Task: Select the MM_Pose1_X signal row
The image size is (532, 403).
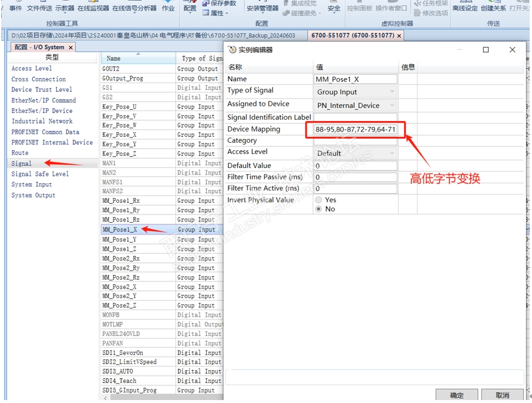Action: pyautogui.click(x=162, y=230)
